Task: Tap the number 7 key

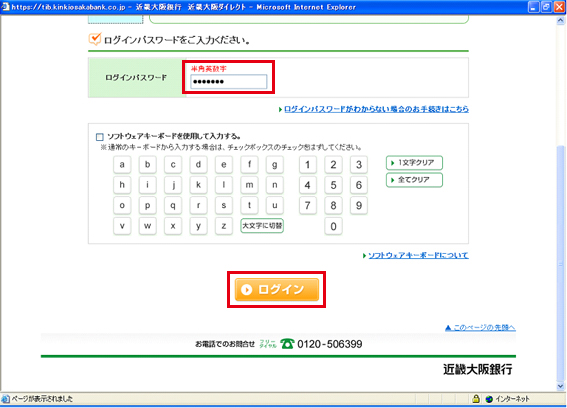Action: (x=308, y=205)
